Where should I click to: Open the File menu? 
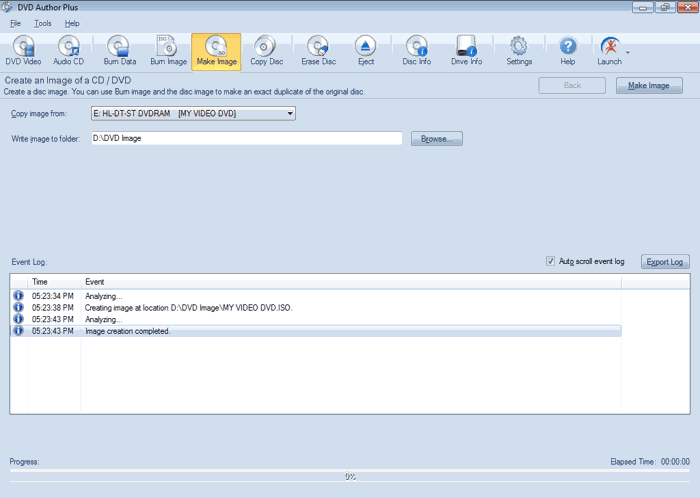click(x=15, y=23)
